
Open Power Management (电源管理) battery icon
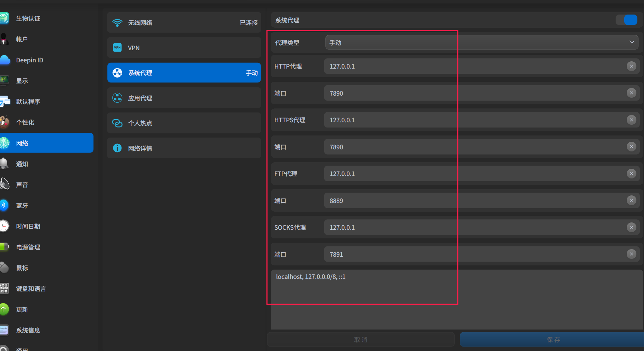click(x=4, y=247)
